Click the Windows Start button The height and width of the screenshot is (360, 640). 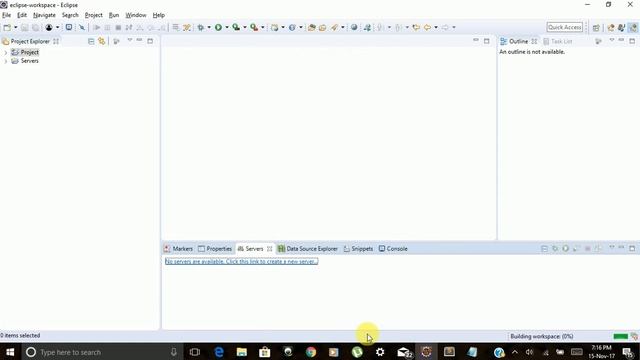coord(10,352)
